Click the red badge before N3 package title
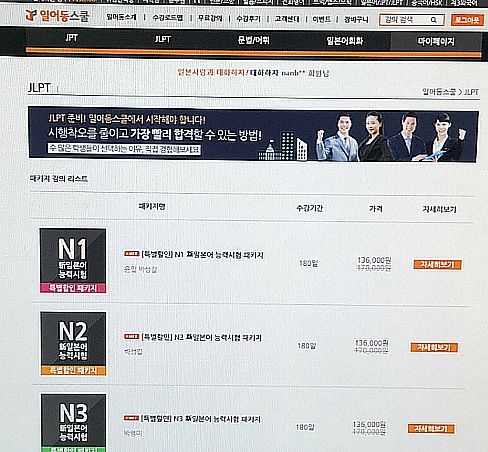 [x=131, y=418]
